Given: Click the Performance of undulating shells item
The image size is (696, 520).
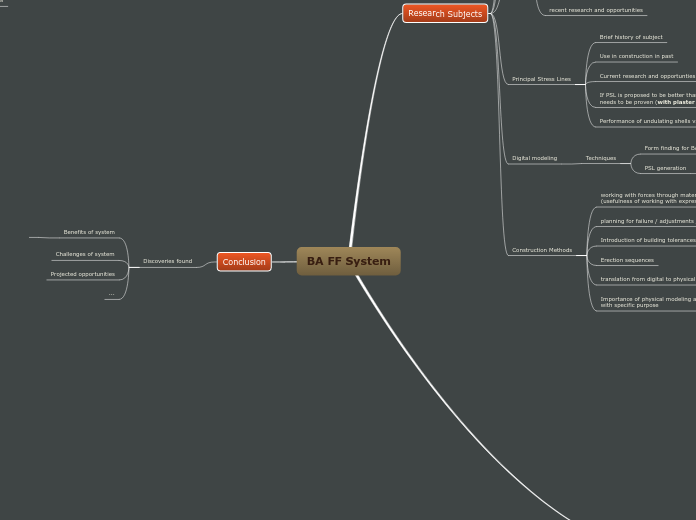Looking at the screenshot, I should (x=648, y=121).
